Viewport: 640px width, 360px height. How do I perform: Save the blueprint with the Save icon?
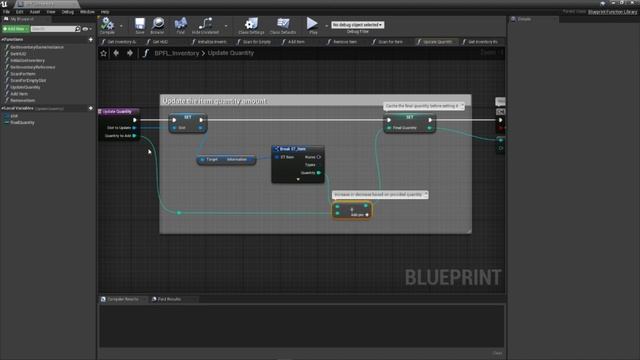tap(140, 25)
